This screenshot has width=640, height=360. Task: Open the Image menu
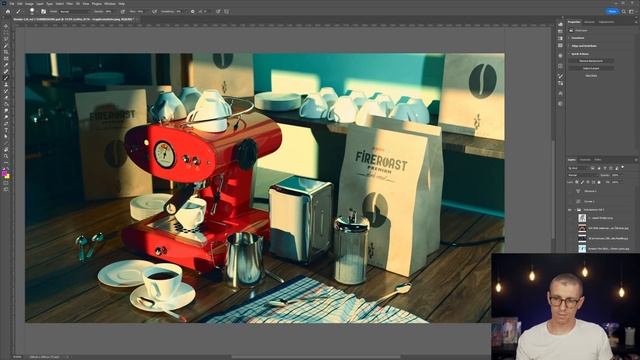pos(29,4)
